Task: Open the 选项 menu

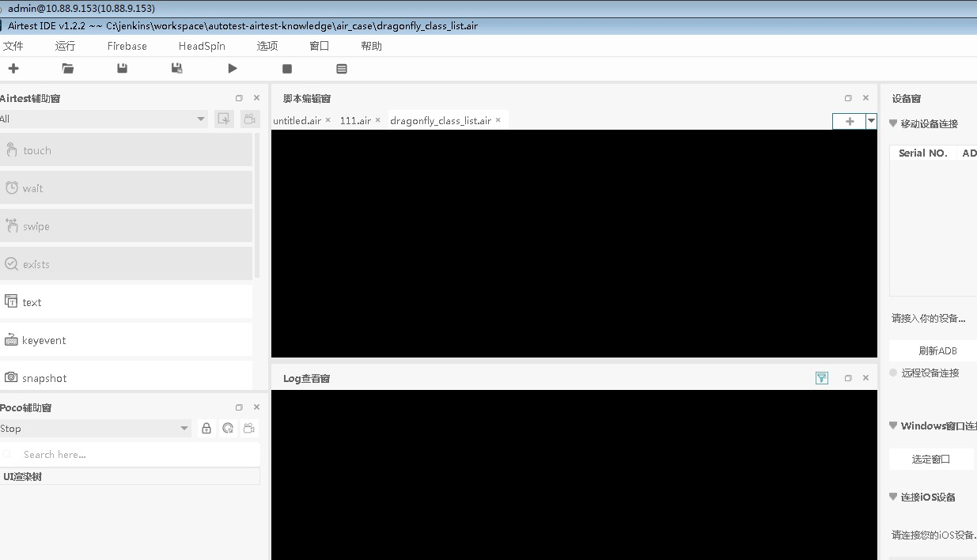Action: coord(267,46)
